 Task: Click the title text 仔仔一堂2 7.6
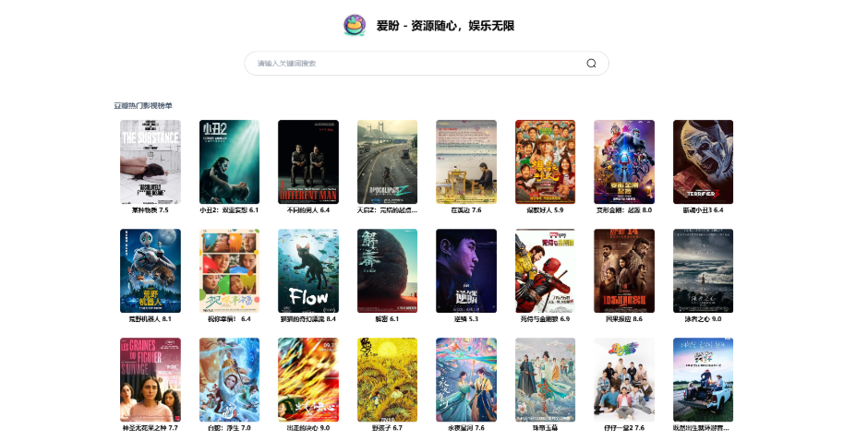tap(624, 428)
